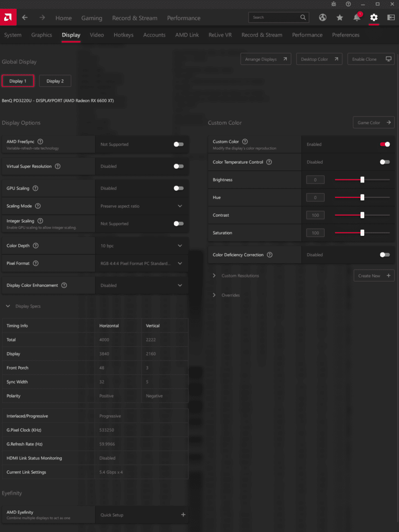
Task: Open the Scaling Mode dropdown
Action: (180, 206)
